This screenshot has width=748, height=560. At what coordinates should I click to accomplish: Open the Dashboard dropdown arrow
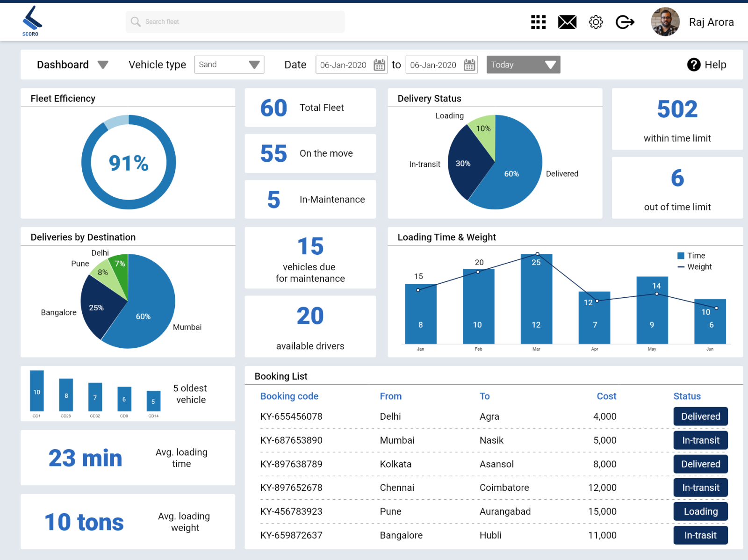(103, 65)
